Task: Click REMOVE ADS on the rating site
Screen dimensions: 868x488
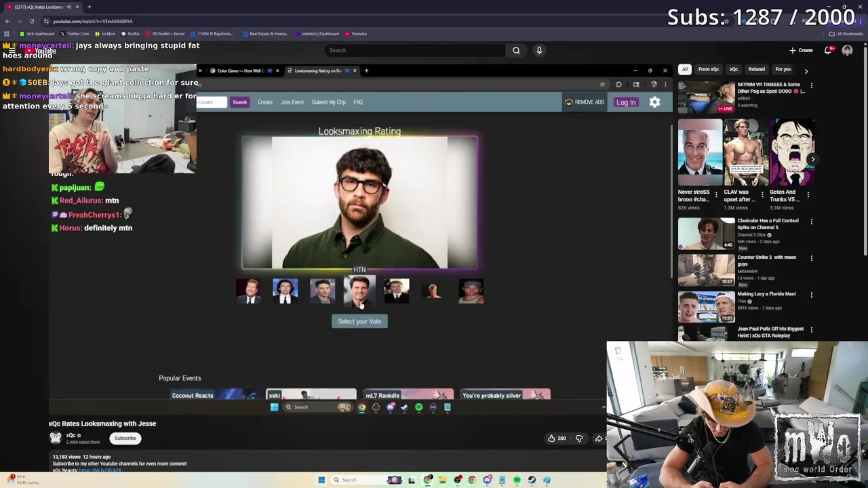Action: coord(585,102)
